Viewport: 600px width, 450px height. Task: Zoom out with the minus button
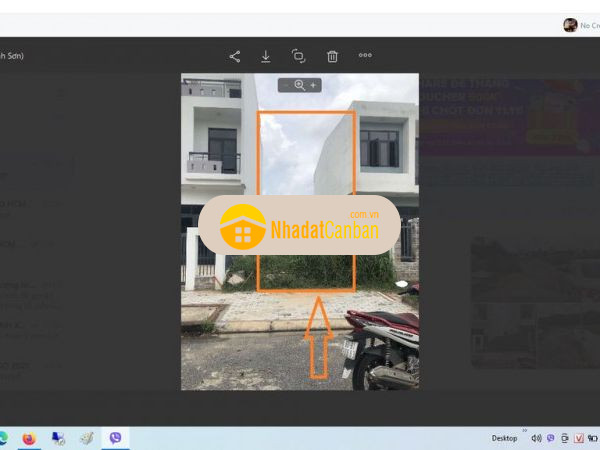(286, 86)
